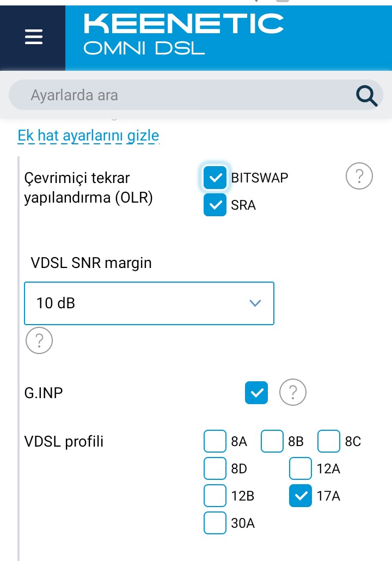
Task: Enable the 30A profile checkbox
Action: coord(215,523)
